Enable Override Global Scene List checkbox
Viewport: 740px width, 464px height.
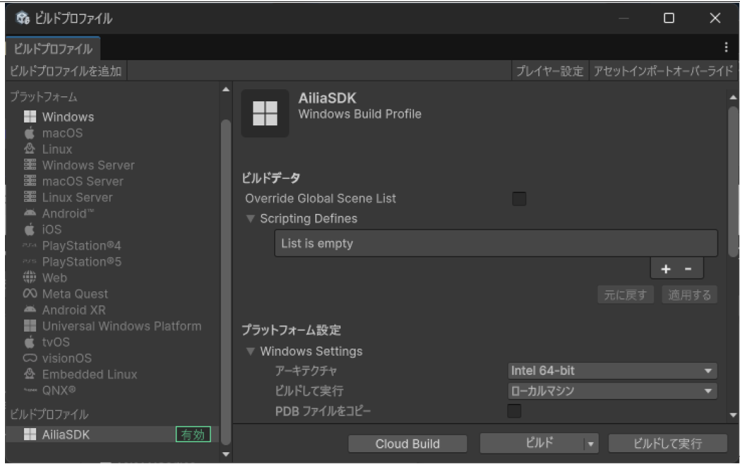coord(519,199)
